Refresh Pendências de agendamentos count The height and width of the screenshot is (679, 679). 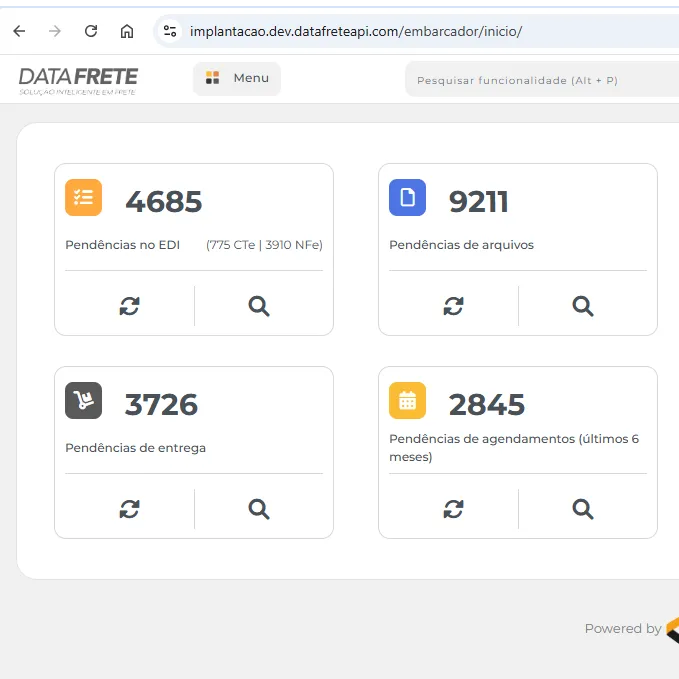tap(453, 509)
